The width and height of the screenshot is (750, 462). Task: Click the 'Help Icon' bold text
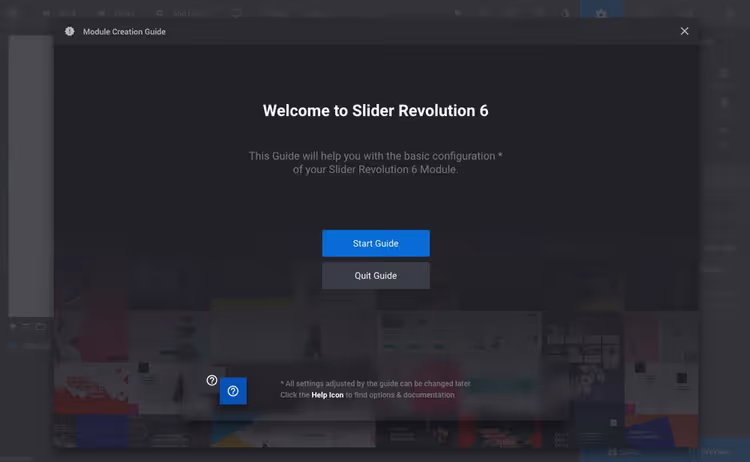pos(327,395)
